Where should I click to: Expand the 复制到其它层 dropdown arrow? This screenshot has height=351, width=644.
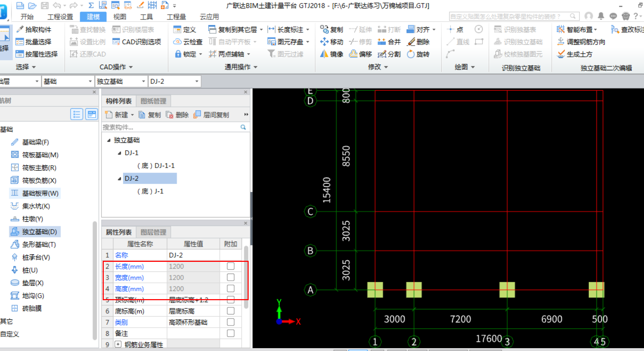coord(261,30)
